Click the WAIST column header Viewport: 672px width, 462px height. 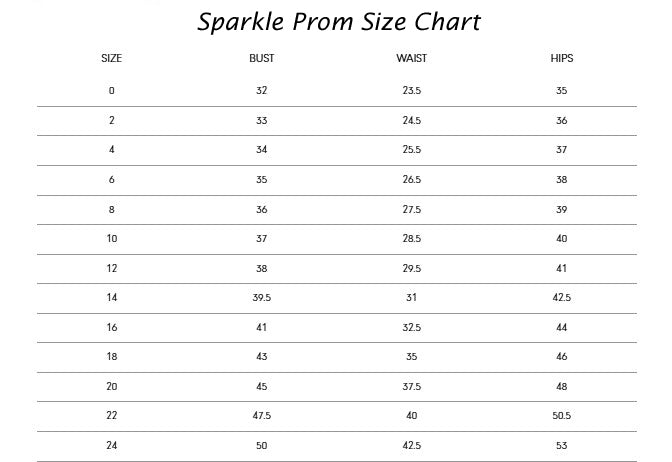click(411, 59)
